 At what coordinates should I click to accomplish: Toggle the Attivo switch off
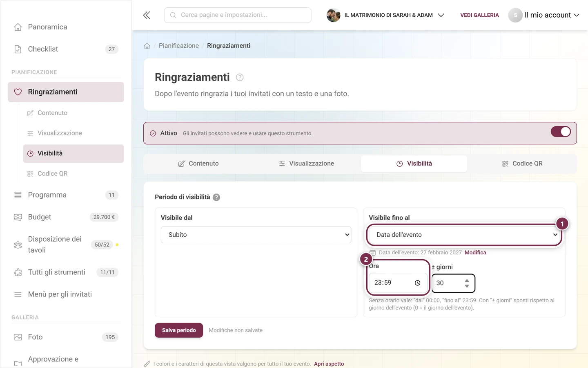point(561,132)
